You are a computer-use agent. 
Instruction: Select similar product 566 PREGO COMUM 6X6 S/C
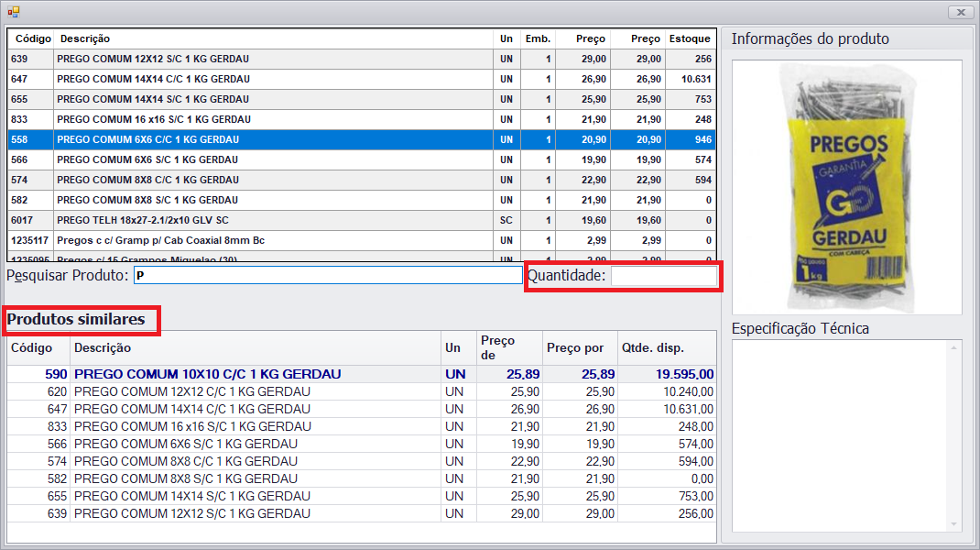(x=361, y=444)
